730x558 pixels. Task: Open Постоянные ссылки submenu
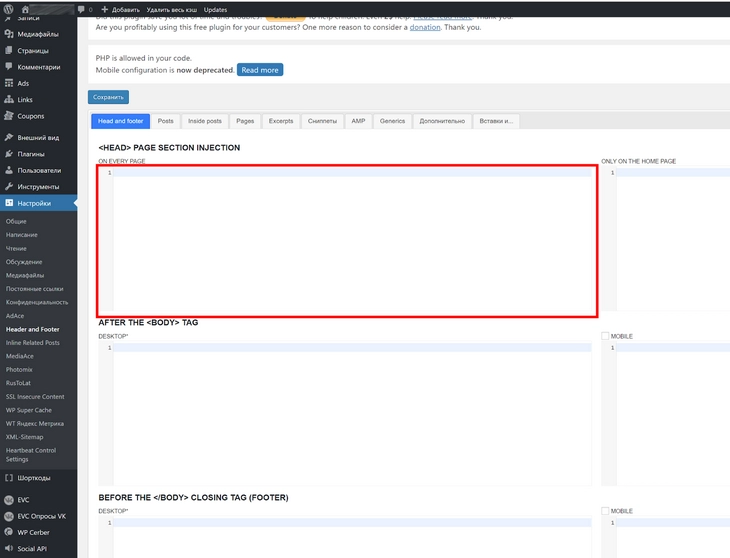click(34, 289)
